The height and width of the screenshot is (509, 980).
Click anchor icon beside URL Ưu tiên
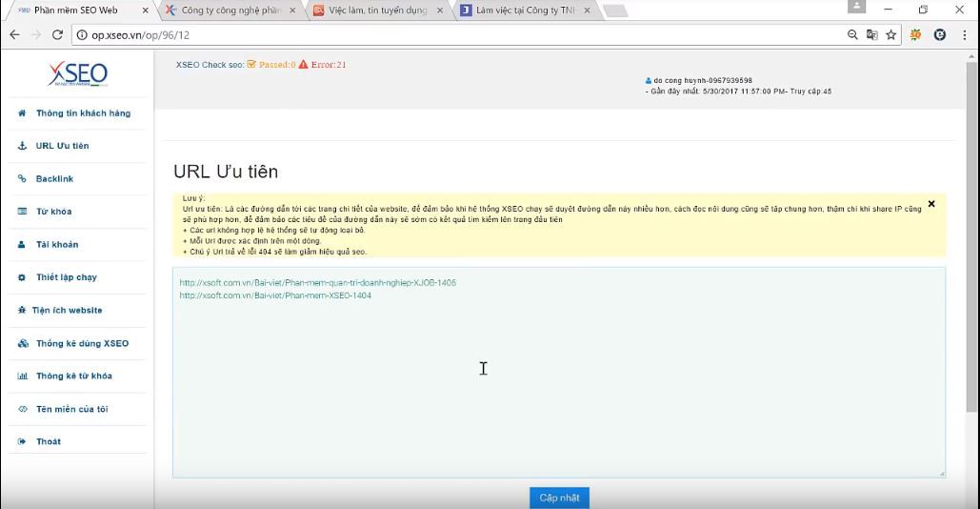point(22,146)
